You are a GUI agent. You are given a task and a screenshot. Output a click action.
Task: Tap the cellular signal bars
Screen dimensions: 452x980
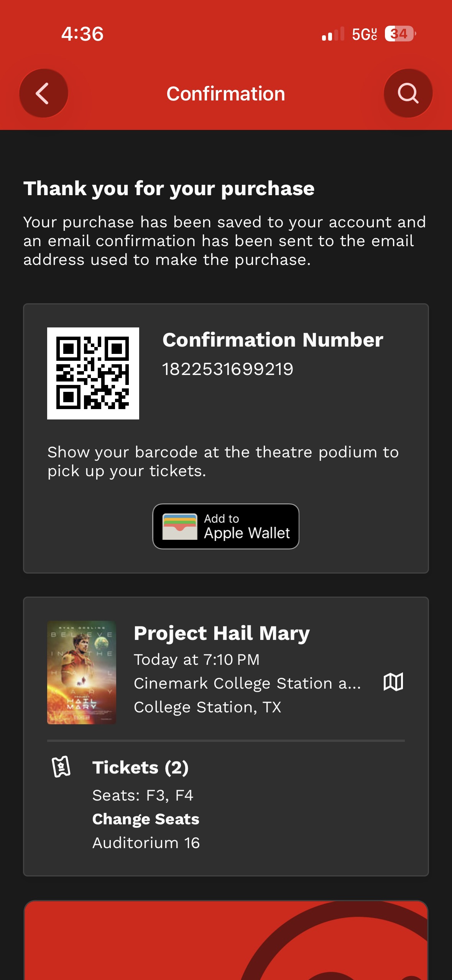(333, 34)
